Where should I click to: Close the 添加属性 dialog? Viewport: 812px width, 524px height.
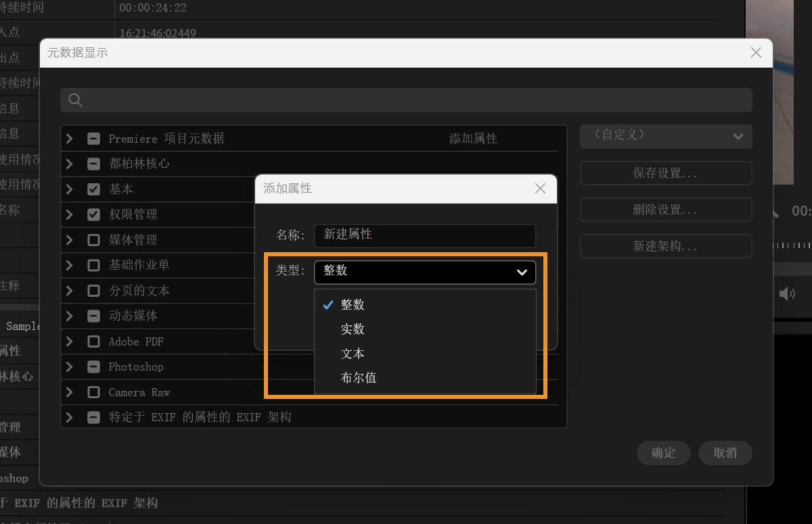(540, 189)
